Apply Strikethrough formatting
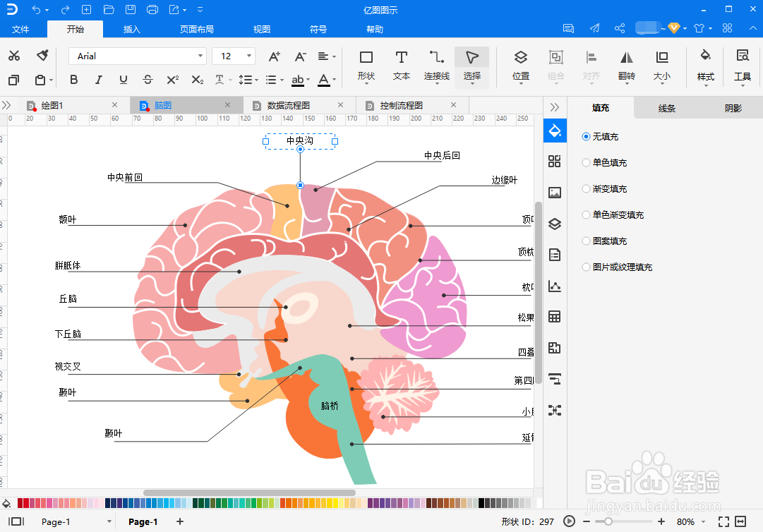Viewport: 763px width, 532px height. [x=148, y=80]
